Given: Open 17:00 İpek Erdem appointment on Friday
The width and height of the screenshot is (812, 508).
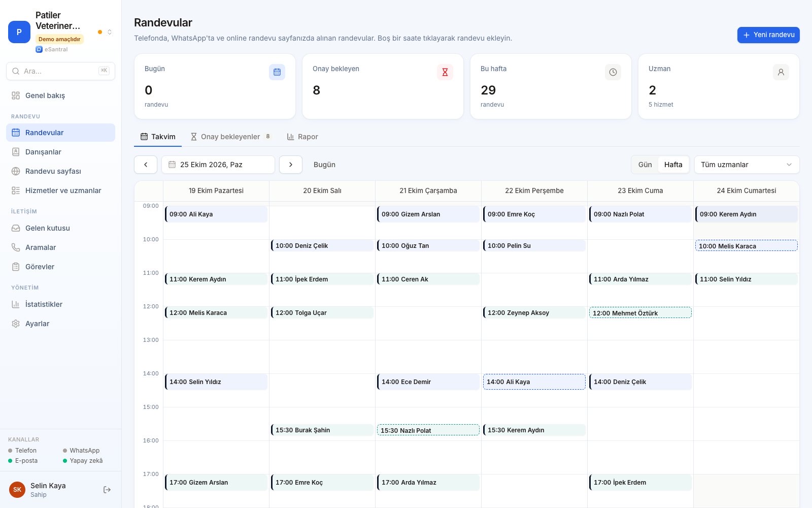Looking at the screenshot, I should pyautogui.click(x=640, y=483).
